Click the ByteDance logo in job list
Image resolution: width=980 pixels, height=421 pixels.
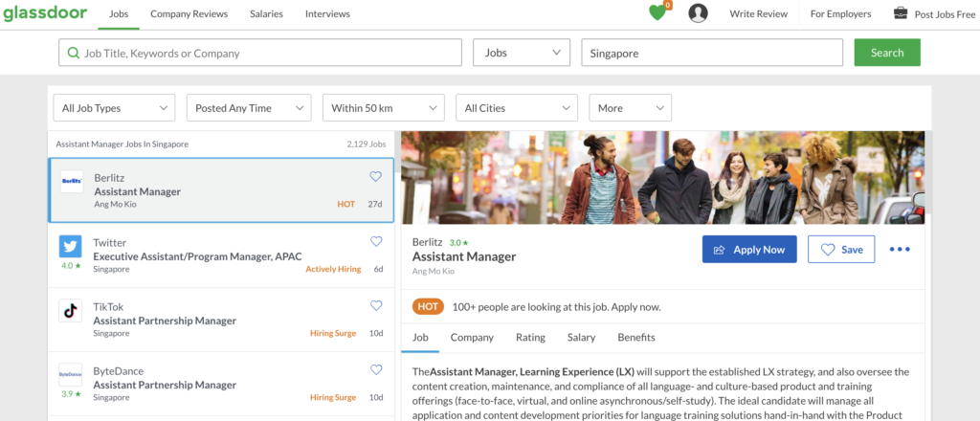click(70, 375)
